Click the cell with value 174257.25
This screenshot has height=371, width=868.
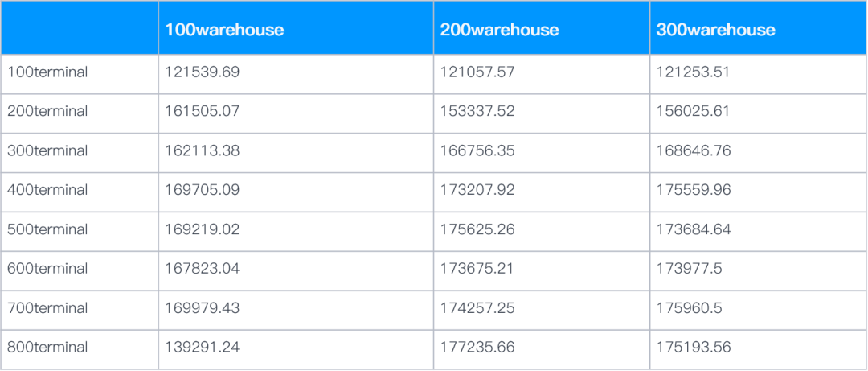tap(477, 308)
